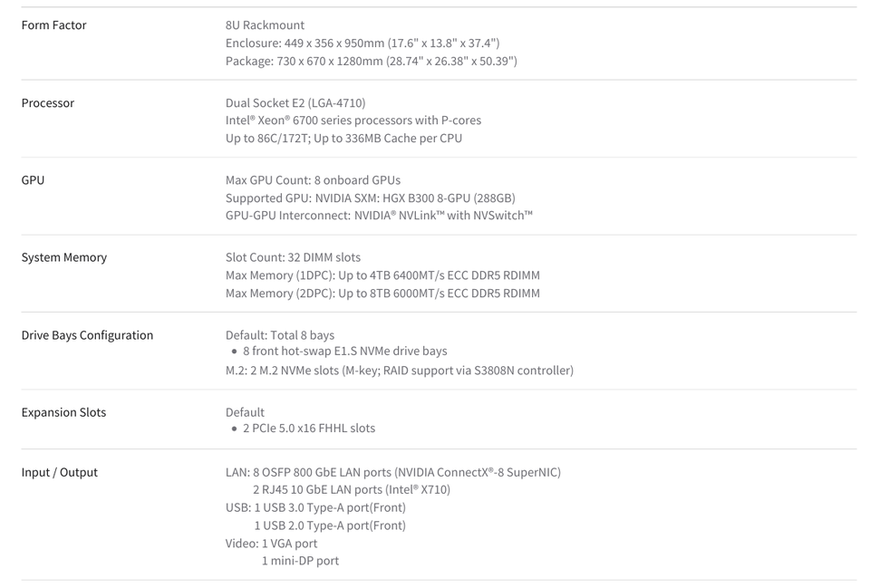
Task: Click the NVLink with NVSwitch interconnect line
Action: click(x=379, y=216)
